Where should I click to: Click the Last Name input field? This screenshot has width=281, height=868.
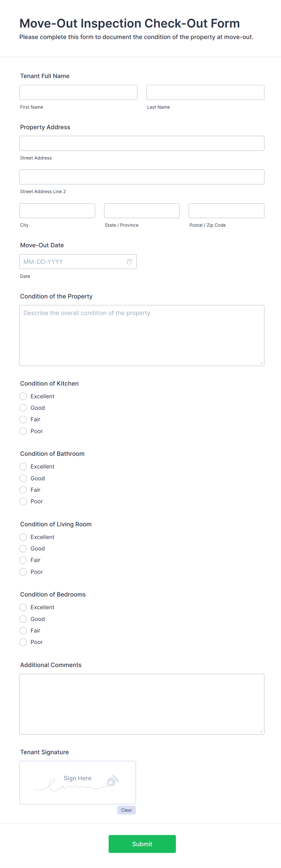pos(205,92)
